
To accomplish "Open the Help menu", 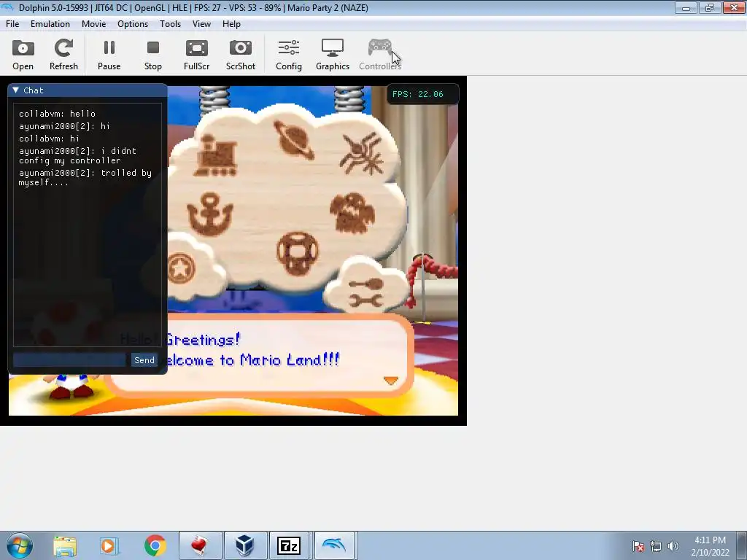I will point(231,24).
